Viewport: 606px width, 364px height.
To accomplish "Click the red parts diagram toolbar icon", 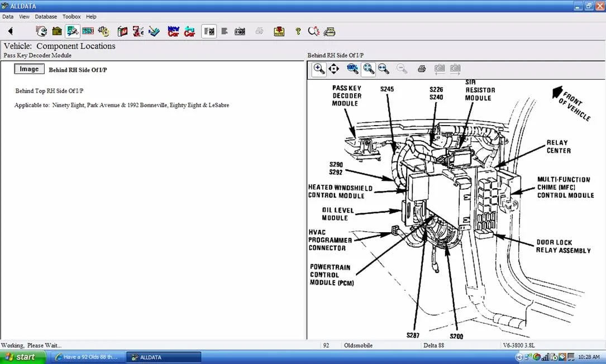I will [138, 31].
